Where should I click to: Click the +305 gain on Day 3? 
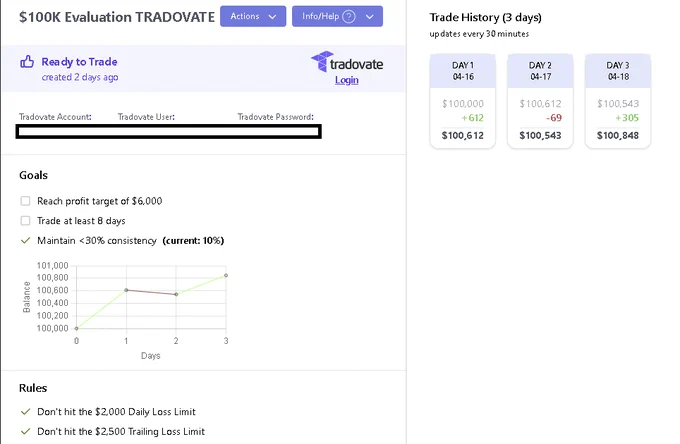coord(627,118)
